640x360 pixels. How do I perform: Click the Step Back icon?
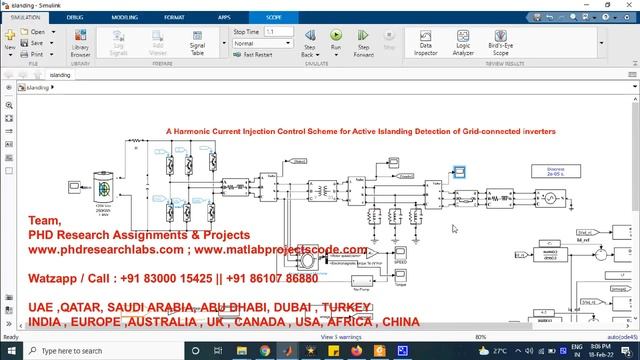(x=310, y=36)
